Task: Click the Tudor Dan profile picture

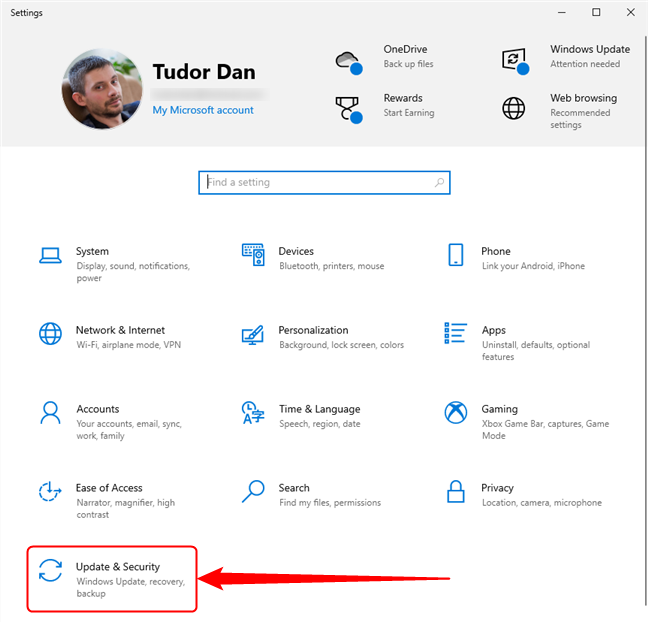Action: tap(102, 89)
